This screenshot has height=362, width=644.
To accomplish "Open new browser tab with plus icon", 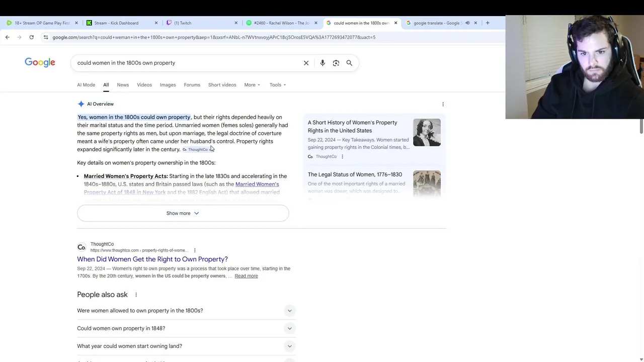I will (488, 23).
